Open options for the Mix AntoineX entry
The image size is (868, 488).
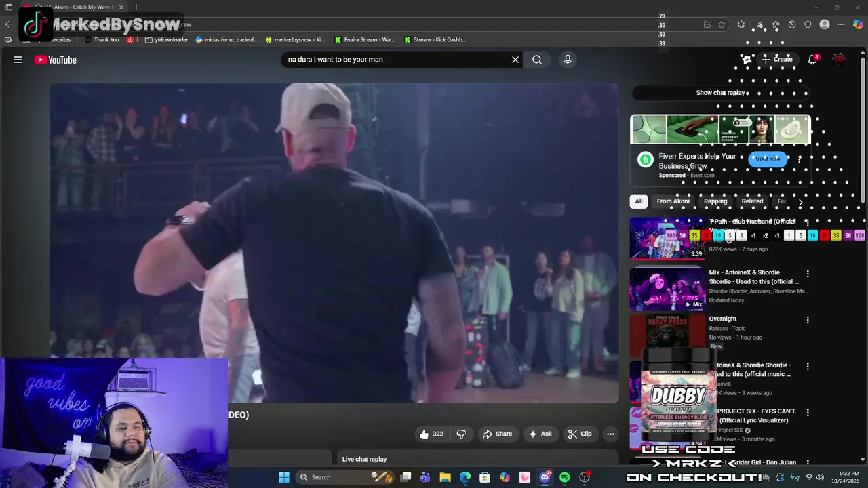pos(807,274)
